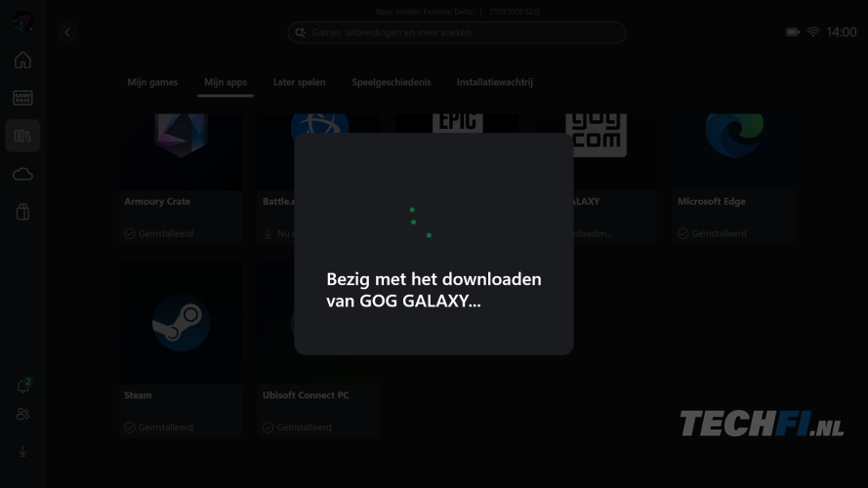This screenshot has height=488, width=868.
Task: Open the friends icon in sidebar
Action: coord(22,414)
